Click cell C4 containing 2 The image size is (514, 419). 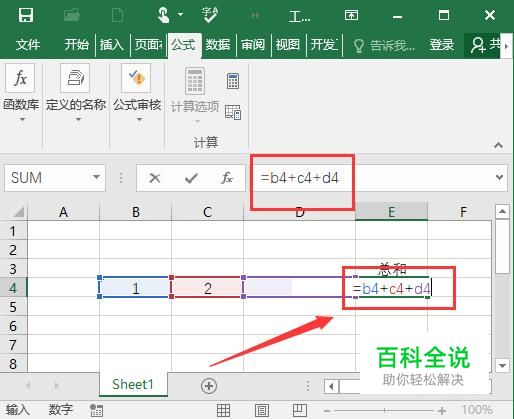point(207,287)
